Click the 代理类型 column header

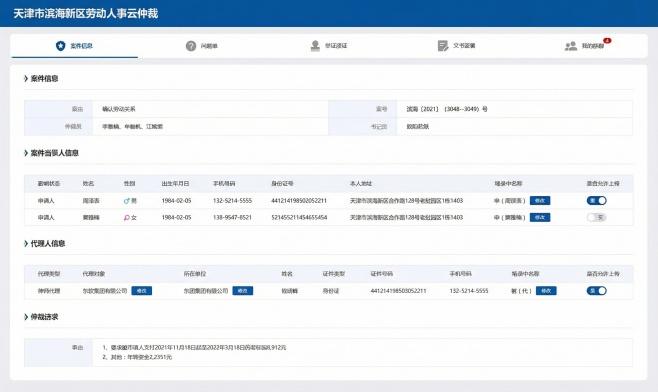pos(49,274)
